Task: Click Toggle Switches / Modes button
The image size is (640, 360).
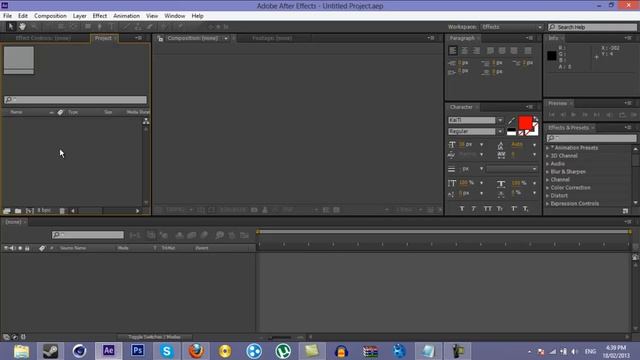Action: click(154, 337)
